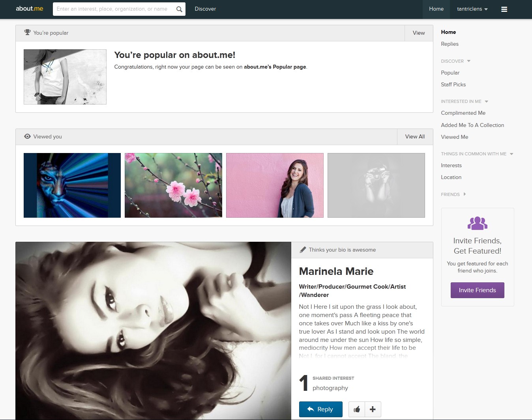Image resolution: width=532 pixels, height=420 pixels.
Task: Collapse the Discover sidebar section
Action: point(468,61)
